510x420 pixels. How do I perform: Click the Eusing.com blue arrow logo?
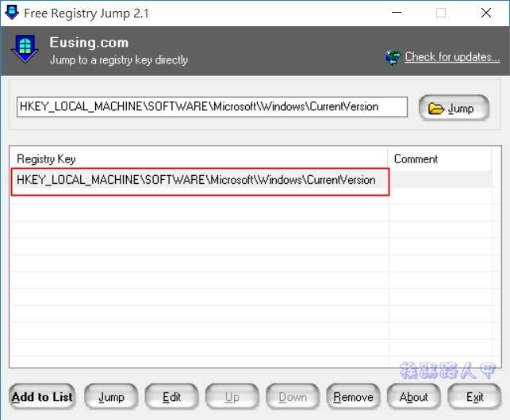tap(25, 49)
